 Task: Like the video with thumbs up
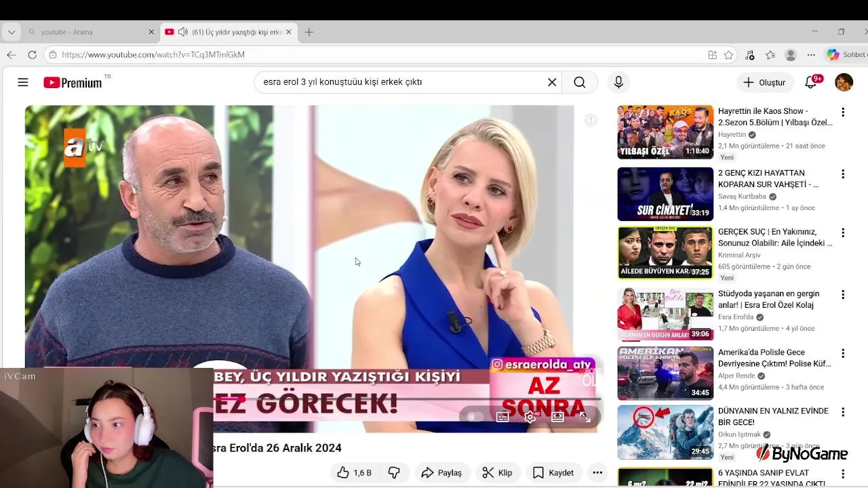355,472
